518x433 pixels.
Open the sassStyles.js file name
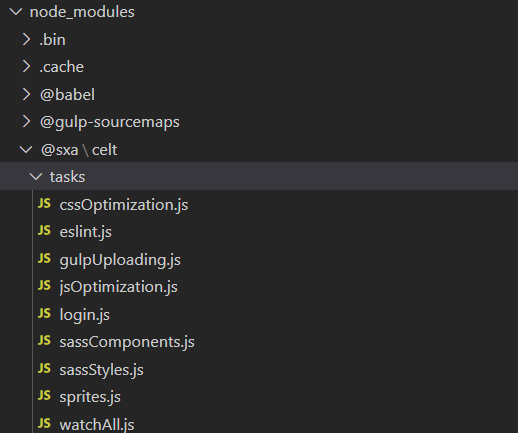(102, 370)
